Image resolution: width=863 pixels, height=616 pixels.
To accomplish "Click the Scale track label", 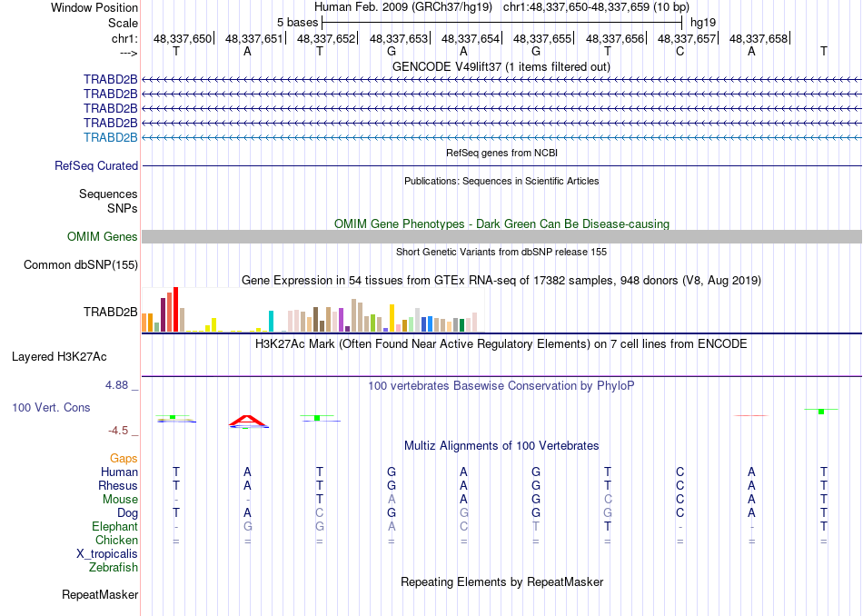I will [123, 23].
